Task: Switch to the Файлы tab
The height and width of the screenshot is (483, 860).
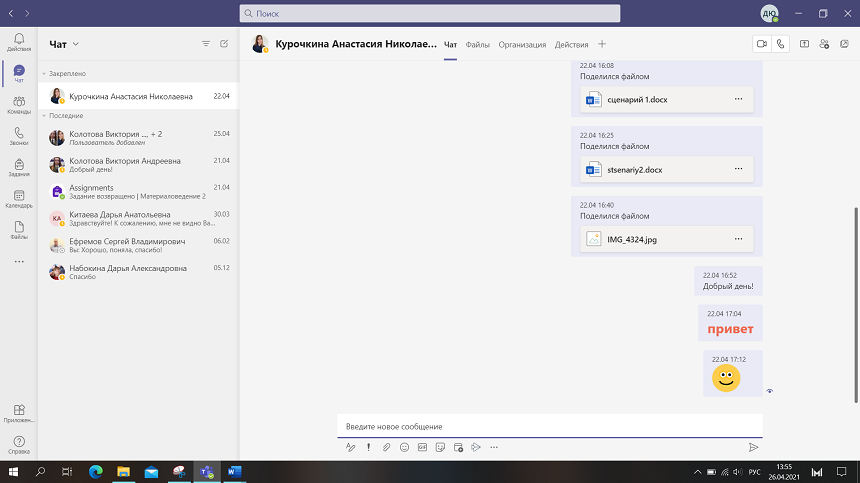Action: tap(478, 44)
